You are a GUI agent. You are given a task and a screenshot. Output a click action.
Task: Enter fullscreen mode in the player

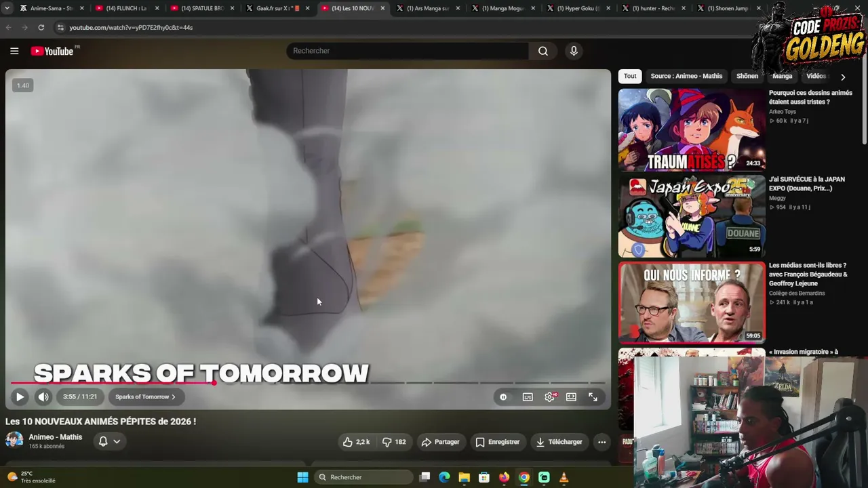tap(593, 397)
